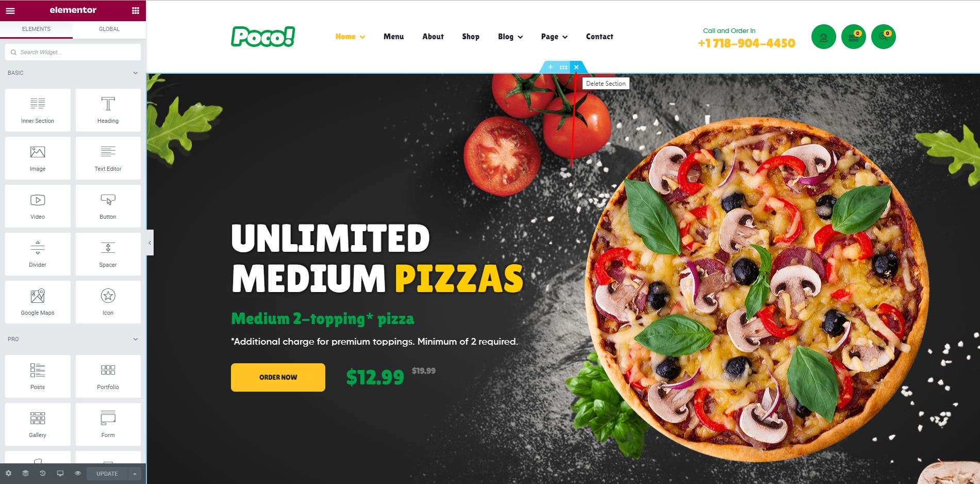
Task: Open the Elementor hamburger menu
Action: pos(10,10)
